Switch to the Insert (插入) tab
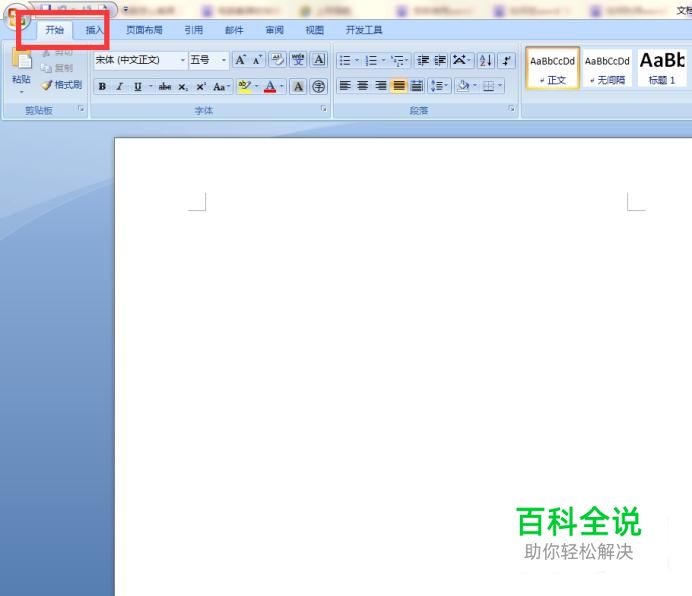This screenshot has width=692, height=596. [x=94, y=30]
